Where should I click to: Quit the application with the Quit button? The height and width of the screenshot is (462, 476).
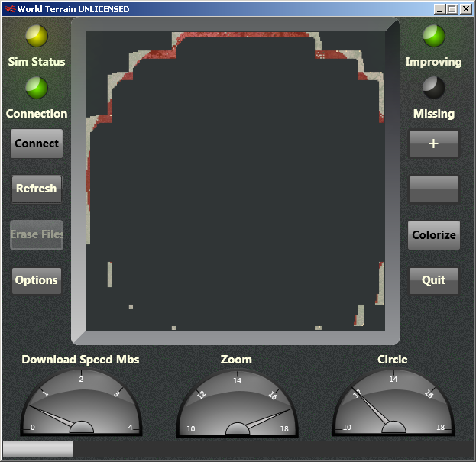434,280
